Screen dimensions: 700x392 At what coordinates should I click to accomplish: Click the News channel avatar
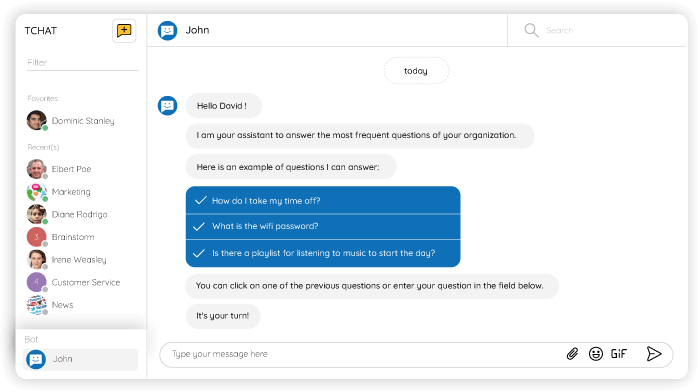[x=37, y=305]
